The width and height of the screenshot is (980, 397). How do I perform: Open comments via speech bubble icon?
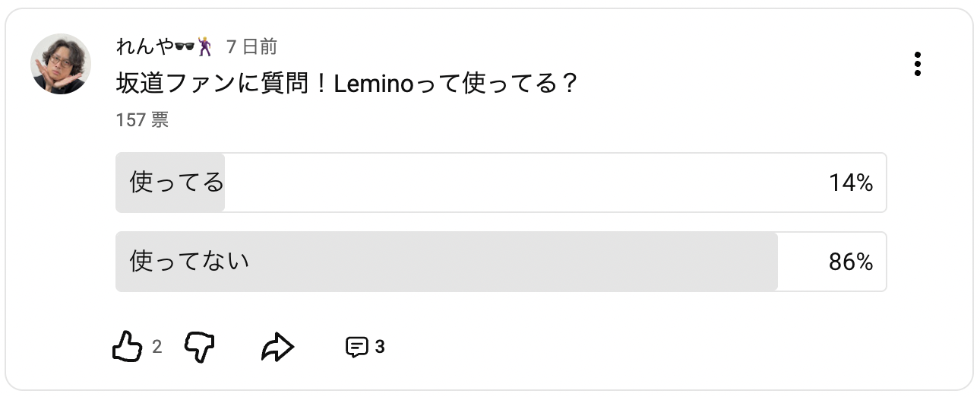point(356,347)
